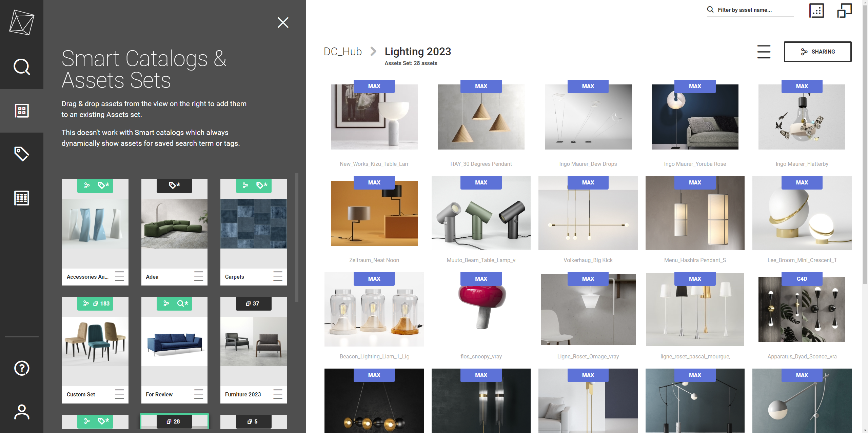The height and width of the screenshot is (433, 868).
Task: Open the help question mark icon
Action: coord(22,368)
